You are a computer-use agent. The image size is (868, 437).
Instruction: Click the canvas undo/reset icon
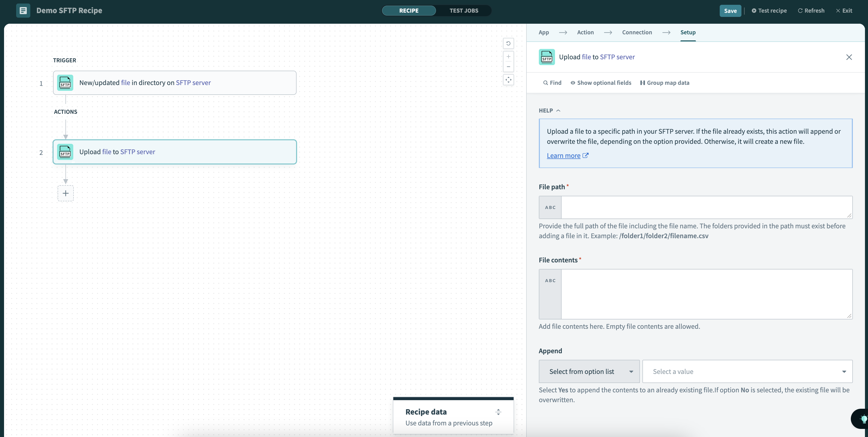[x=508, y=43]
